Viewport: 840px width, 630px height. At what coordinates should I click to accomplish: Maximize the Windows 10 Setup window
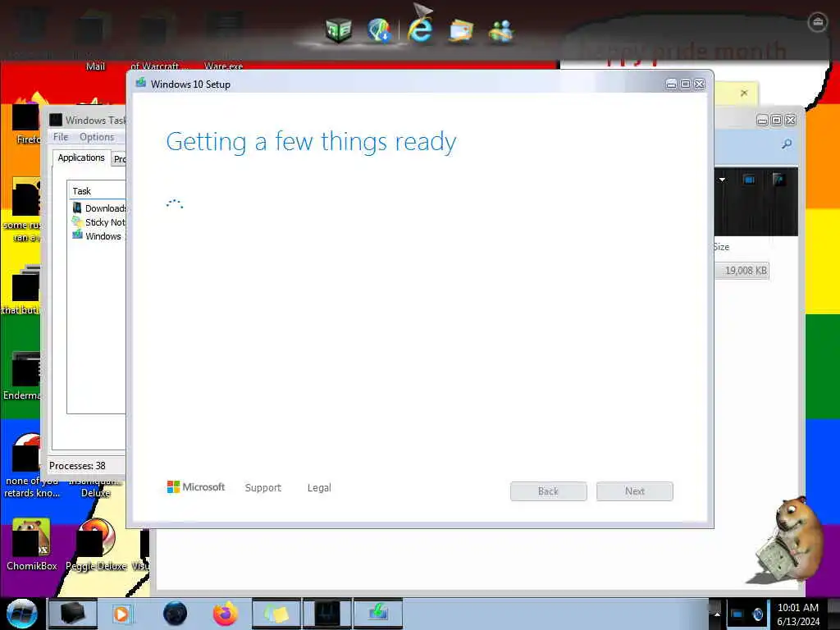685,84
